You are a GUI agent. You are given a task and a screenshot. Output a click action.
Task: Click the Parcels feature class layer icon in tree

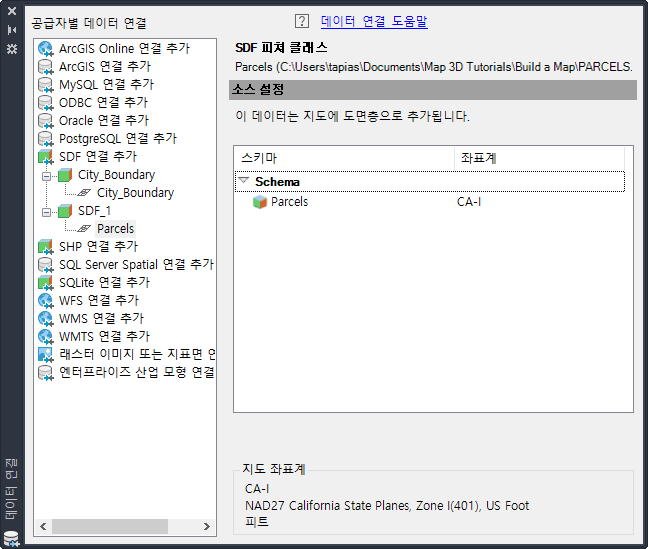[84, 229]
